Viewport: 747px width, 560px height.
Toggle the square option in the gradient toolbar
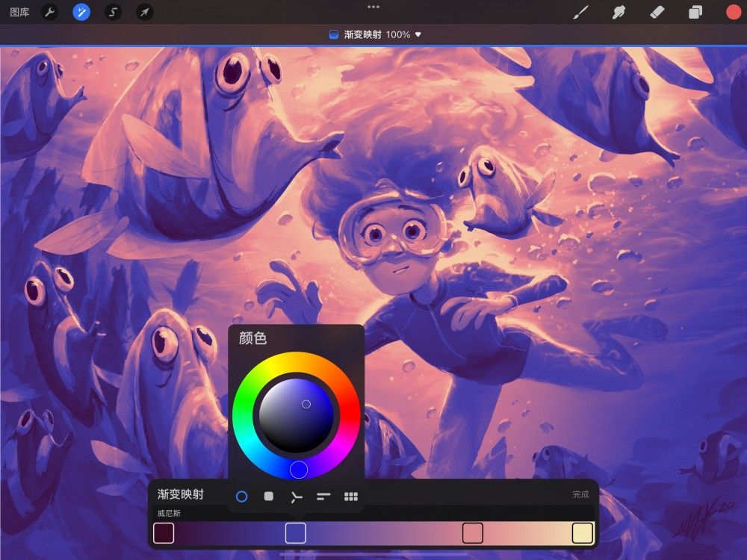(269, 495)
